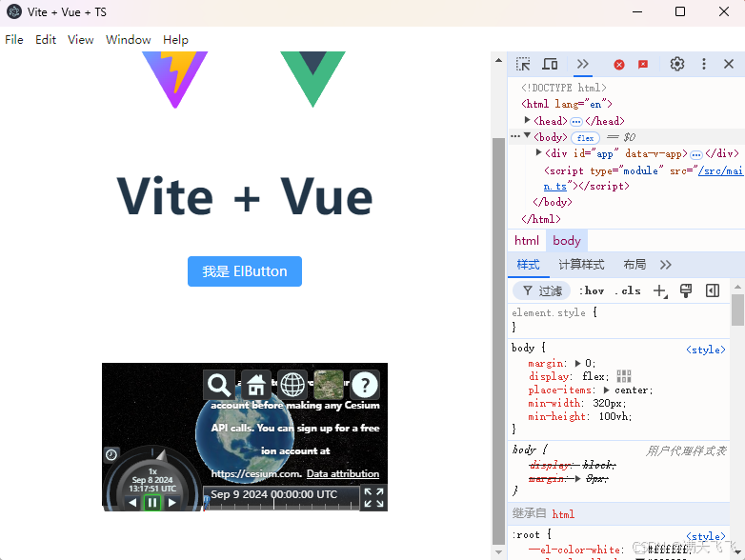The height and width of the screenshot is (560, 745).
Task: Open the red square issues icon
Action: click(643, 64)
